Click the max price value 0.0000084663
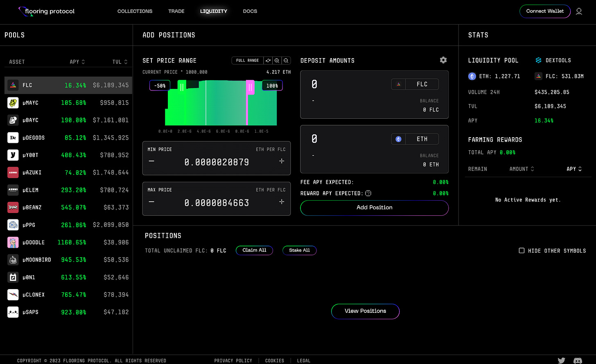 [217, 203]
